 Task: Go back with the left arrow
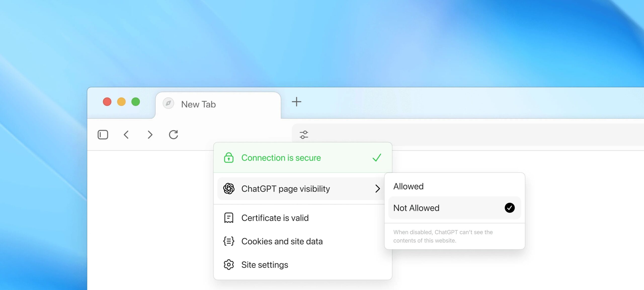coord(126,135)
